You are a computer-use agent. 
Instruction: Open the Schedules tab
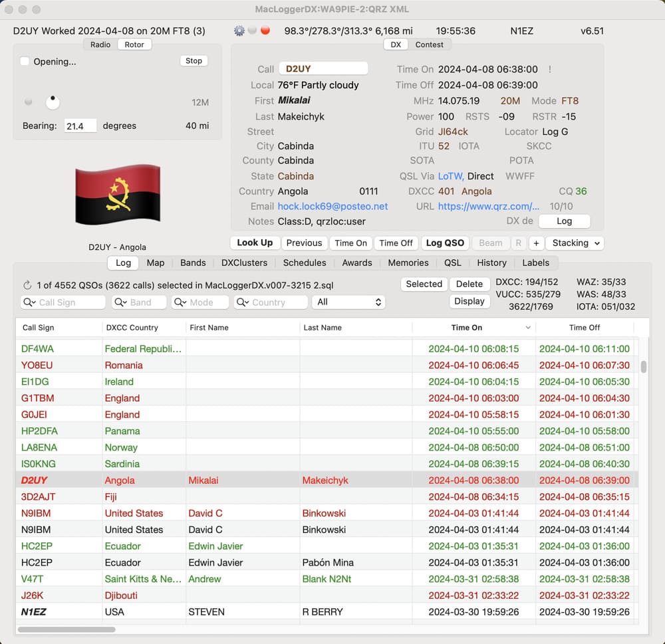click(x=305, y=263)
